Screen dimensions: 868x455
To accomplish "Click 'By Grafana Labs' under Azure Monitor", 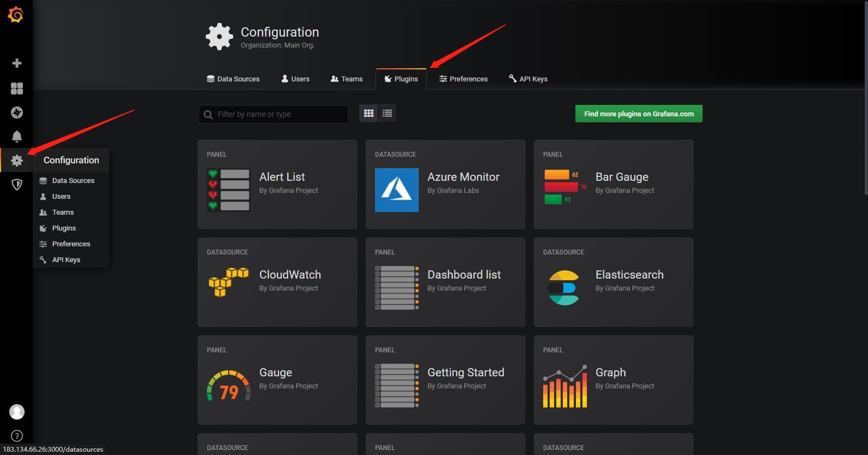I will pos(453,191).
